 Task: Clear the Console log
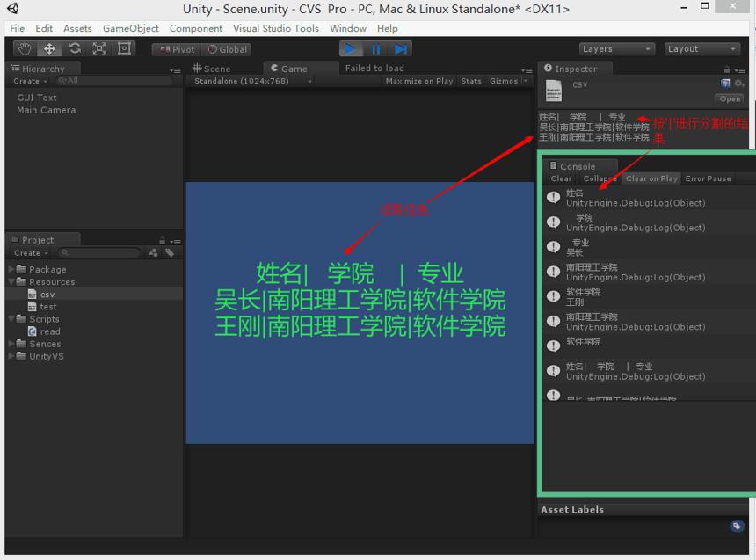coord(561,178)
